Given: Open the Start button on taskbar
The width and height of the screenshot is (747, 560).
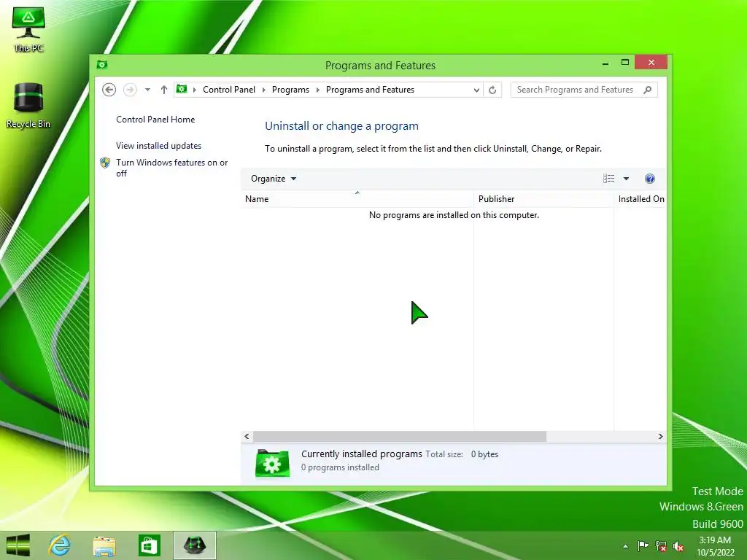Looking at the screenshot, I should click(18, 545).
